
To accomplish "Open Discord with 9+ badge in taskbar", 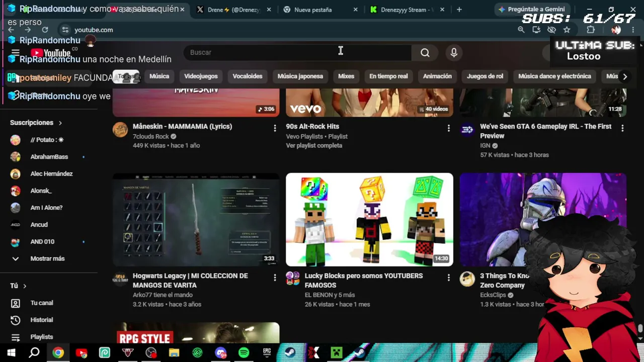I will (220, 353).
